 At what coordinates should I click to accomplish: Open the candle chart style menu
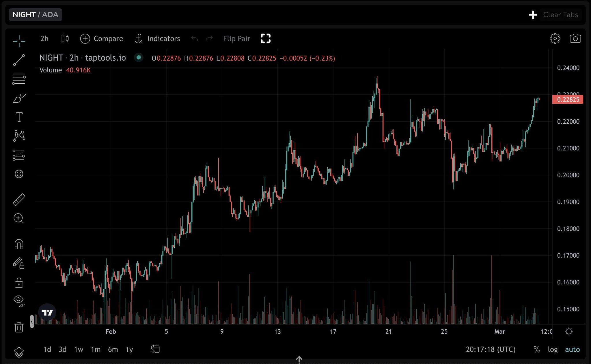coord(65,39)
